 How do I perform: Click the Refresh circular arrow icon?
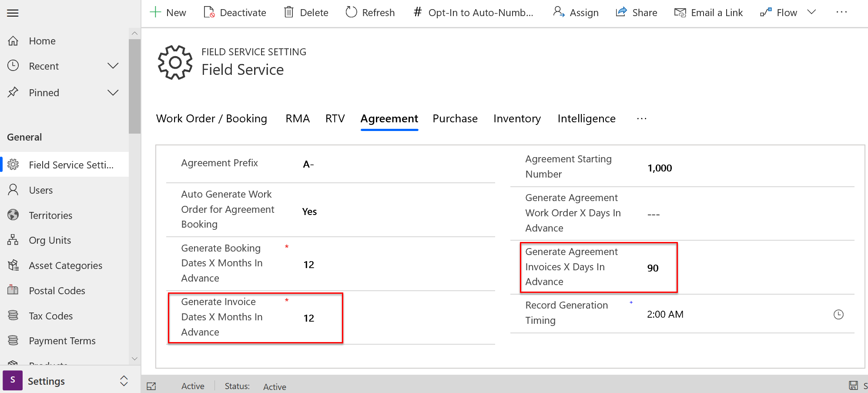click(x=351, y=12)
